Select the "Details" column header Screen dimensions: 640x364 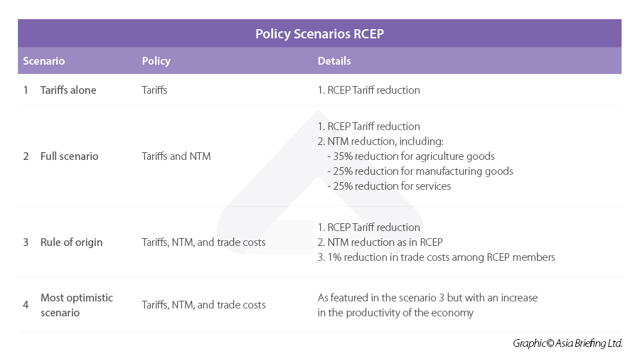[x=334, y=61]
